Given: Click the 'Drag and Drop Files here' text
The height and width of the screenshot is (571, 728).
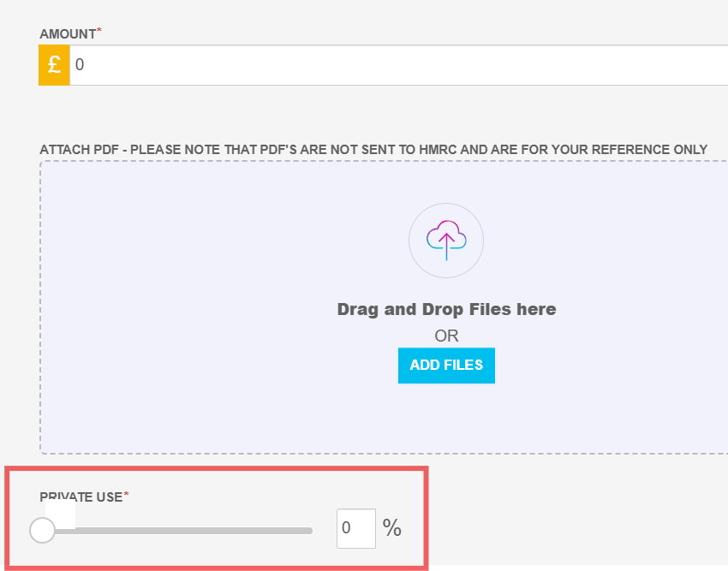Looking at the screenshot, I should [x=446, y=309].
